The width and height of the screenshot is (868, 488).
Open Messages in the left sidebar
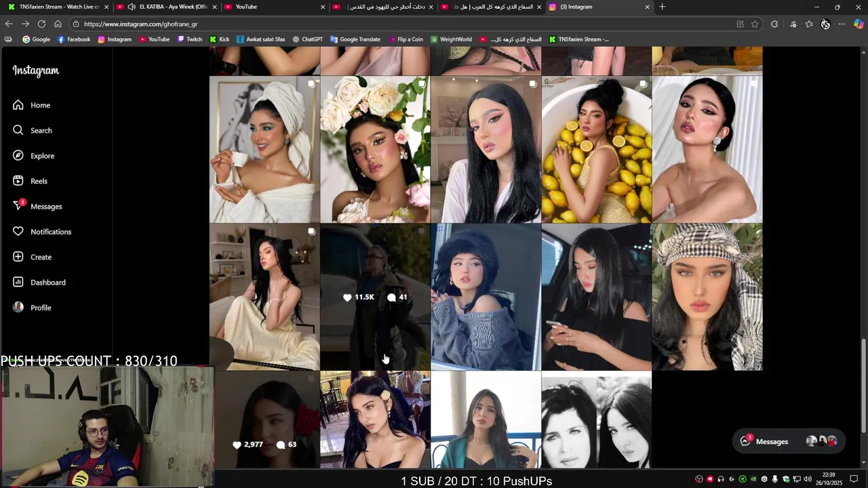[x=37, y=206]
